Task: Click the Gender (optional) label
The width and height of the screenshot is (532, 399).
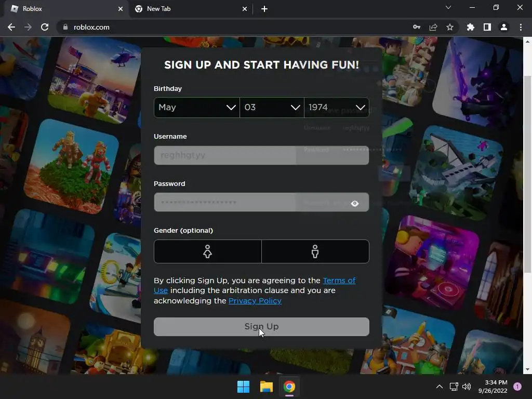Action: tap(183, 230)
